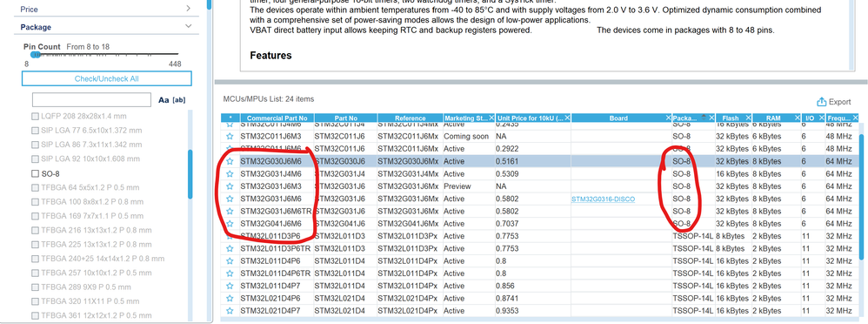Image resolution: width=868 pixels, height=324 pixels.
Task: Select the STM32L011D3P6 row
Action: (x=540, y=236)
